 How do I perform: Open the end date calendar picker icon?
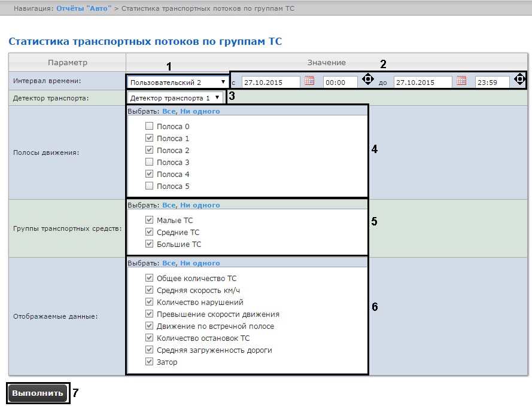[x=461, y=81]
